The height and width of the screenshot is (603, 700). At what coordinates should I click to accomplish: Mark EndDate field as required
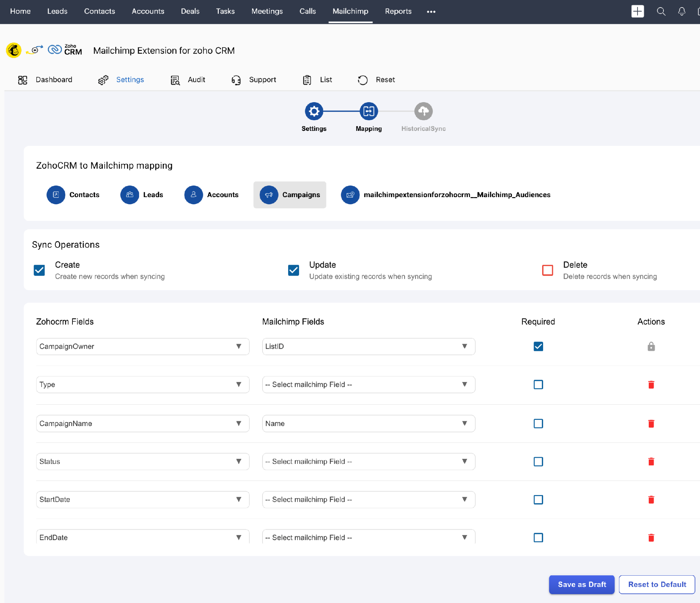coord(538,538)
